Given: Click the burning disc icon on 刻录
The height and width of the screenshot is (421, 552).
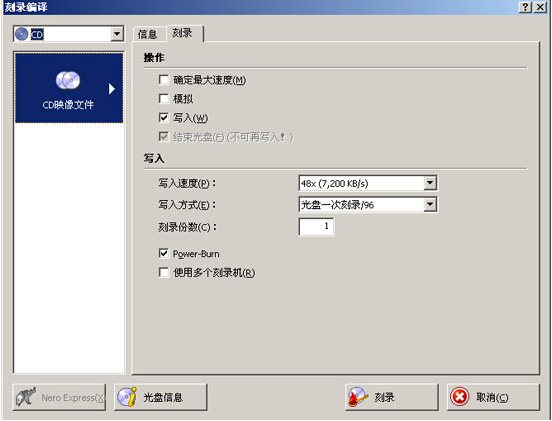Looking at the screenshot, I should click(x=358, y=398).
